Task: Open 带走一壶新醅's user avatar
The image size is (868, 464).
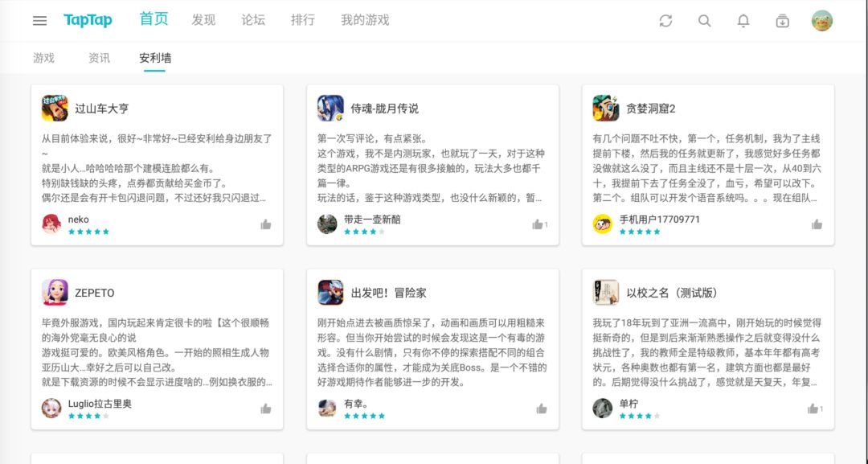Action: click(327, 224)
